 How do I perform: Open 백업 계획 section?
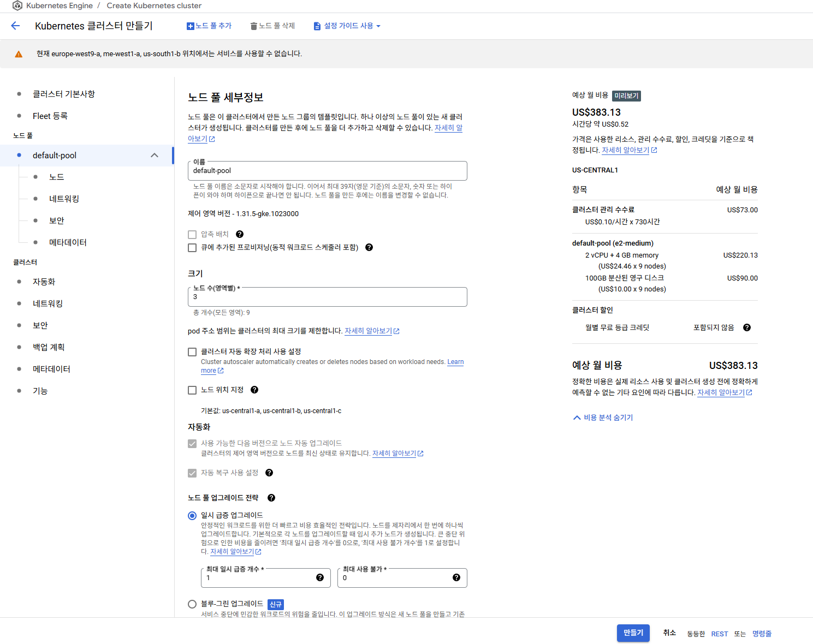coord(49,347)
